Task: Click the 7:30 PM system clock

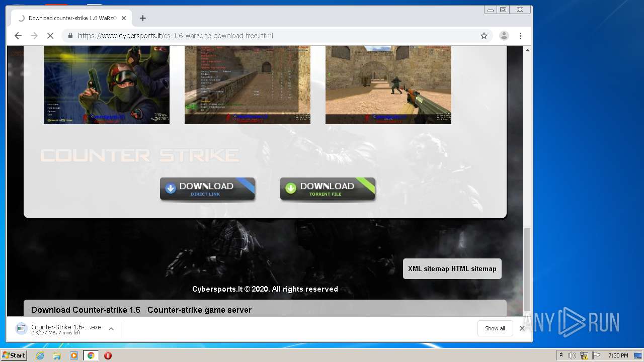Action: 618,355
